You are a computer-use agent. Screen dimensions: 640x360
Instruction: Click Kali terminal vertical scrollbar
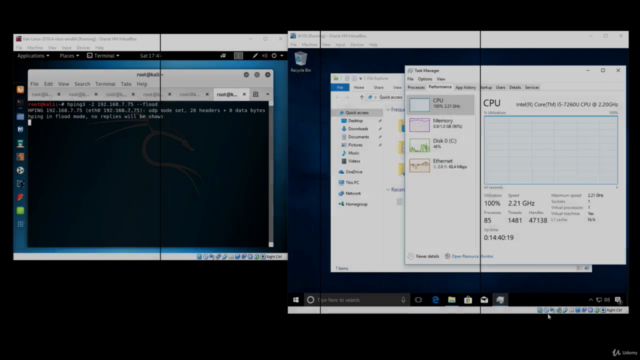click(x=271, y=173)
